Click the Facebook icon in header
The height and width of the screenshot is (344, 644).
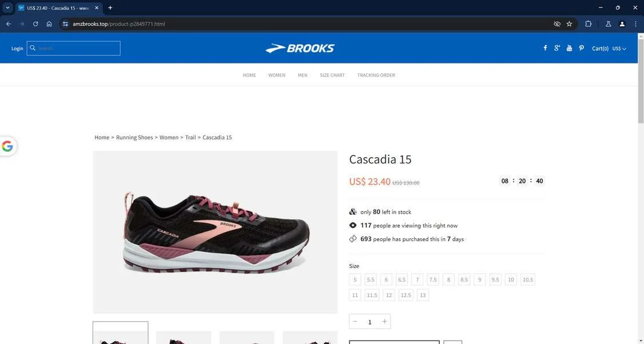(545, 48)
